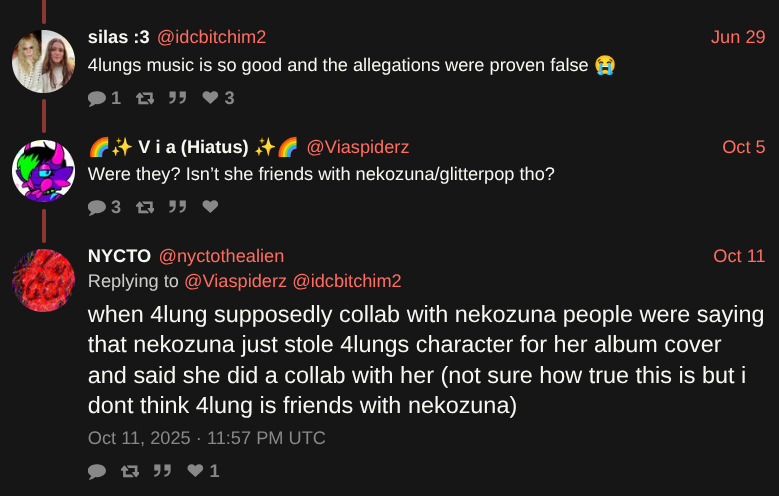Click the quote icon on NYCTO's post
Screen dimensions: 779x496
click(161, 471)
